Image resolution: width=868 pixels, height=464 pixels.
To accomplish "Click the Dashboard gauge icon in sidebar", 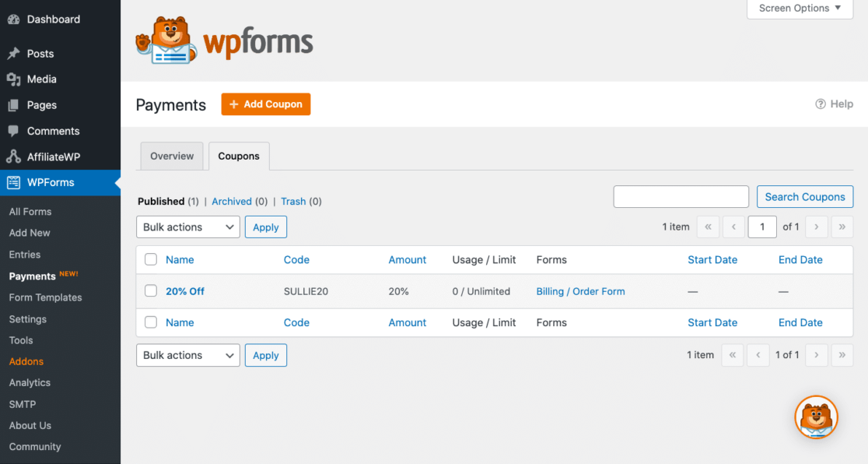I will click(14, 19).
